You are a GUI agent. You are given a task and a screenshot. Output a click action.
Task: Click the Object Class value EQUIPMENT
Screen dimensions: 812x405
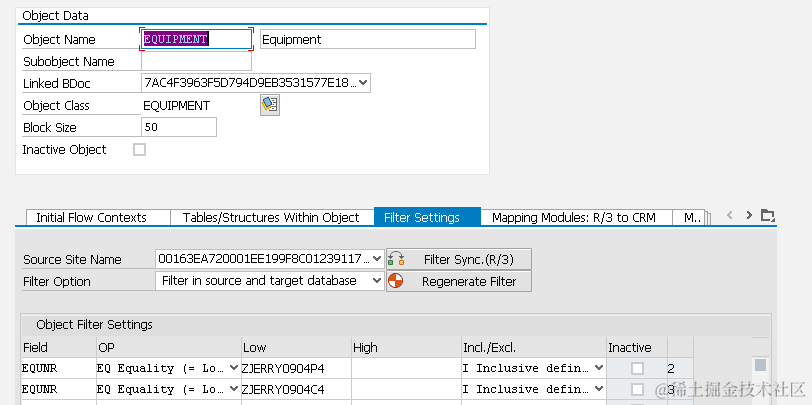pos(177,106)
